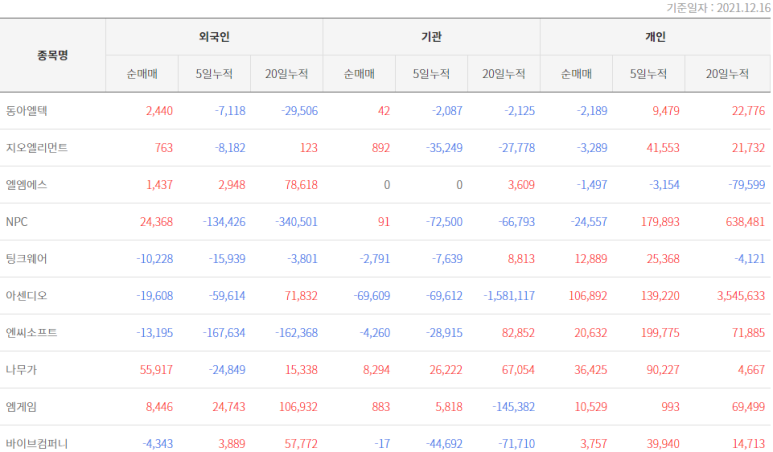This screenshot has height=452, width=773.
Task: Click 외국인 20일누적 column header
Action: pyautogui.click(x=286, y=74)
